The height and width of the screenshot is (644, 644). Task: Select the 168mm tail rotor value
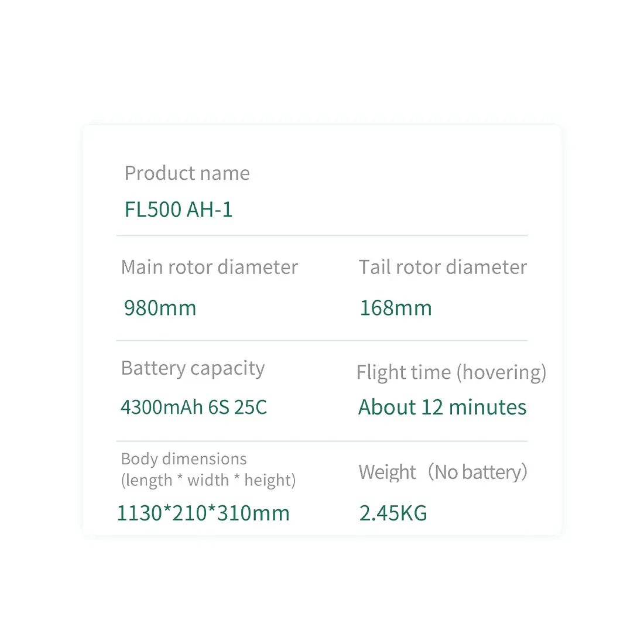396,307
